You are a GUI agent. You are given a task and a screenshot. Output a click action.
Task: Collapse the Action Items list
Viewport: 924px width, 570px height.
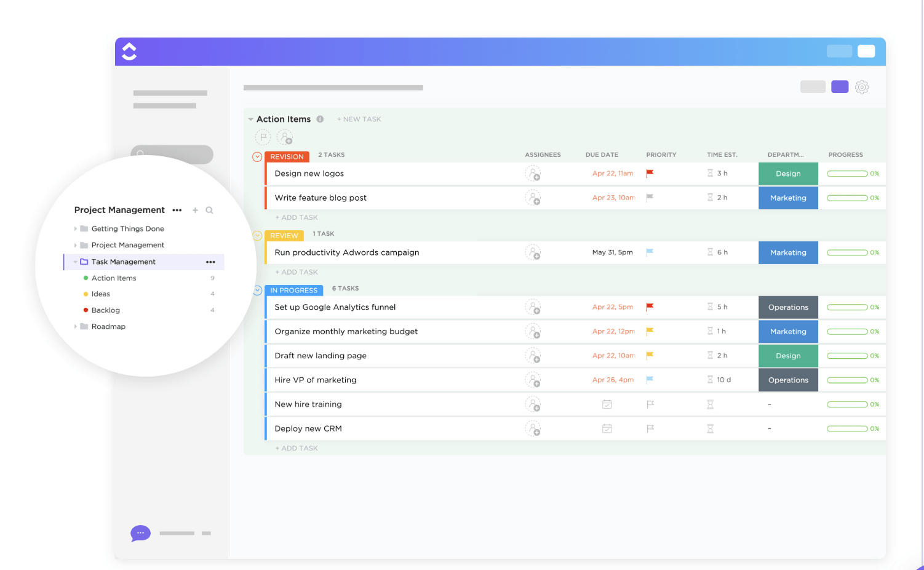click(x=250, y=119)
